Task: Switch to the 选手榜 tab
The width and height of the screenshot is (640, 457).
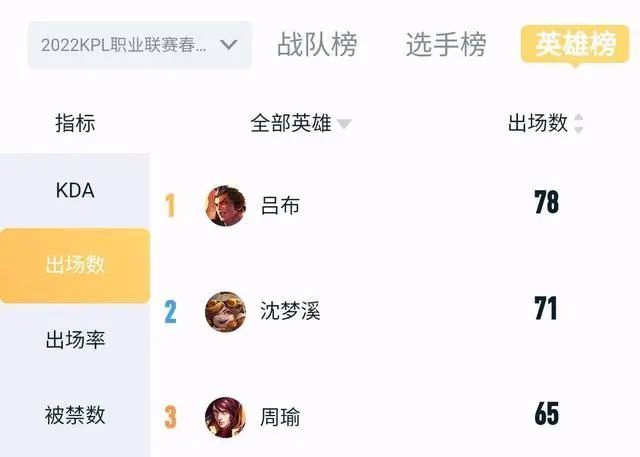Action: pyautogui.click(x=446, y=44)
